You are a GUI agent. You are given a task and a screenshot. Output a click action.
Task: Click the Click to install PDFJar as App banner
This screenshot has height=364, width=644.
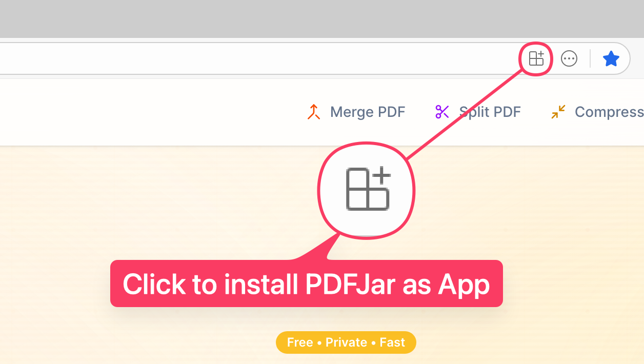click(307, 284)
